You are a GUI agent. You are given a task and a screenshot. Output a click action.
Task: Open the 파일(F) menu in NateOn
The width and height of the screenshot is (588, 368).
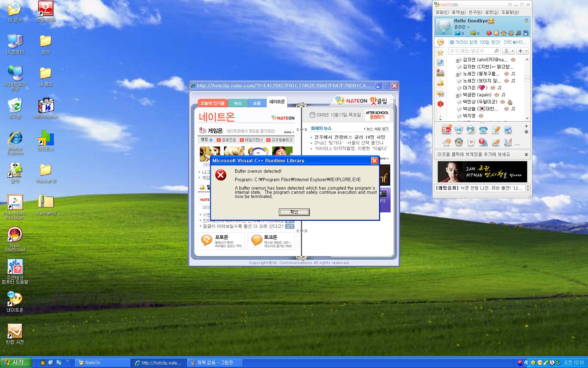click(x=442, y=12)
